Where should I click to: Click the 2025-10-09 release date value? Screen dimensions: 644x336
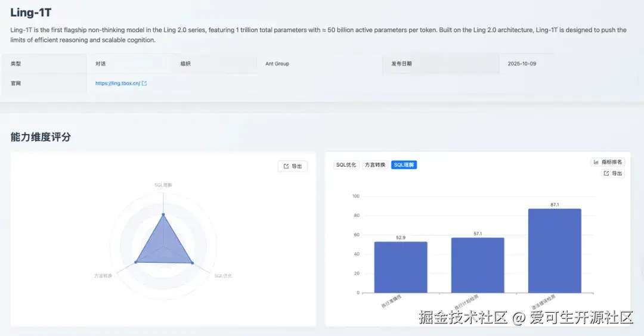click(522, 64)
